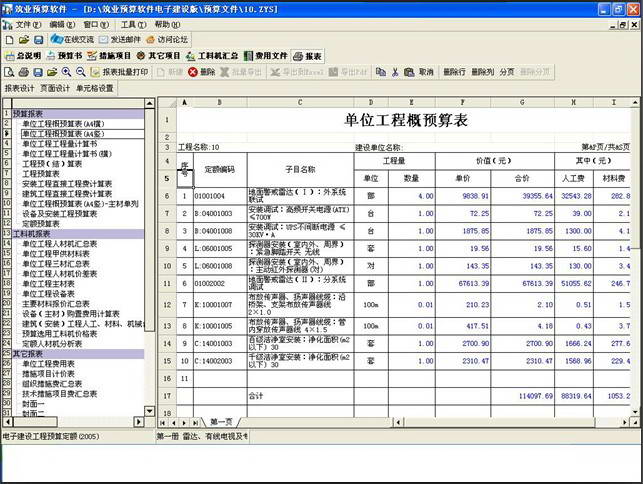Click the last-sheet navigation arrow
643x484 pixels.
click(195, 422)
